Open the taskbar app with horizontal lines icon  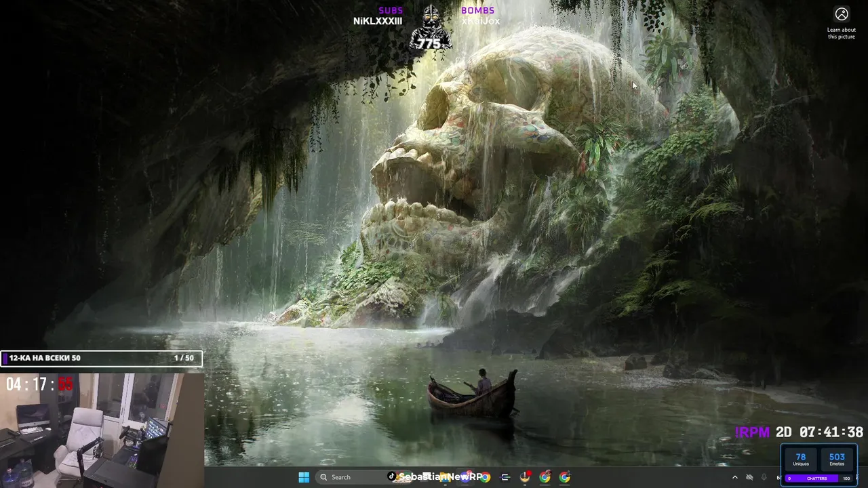[505, 477]
